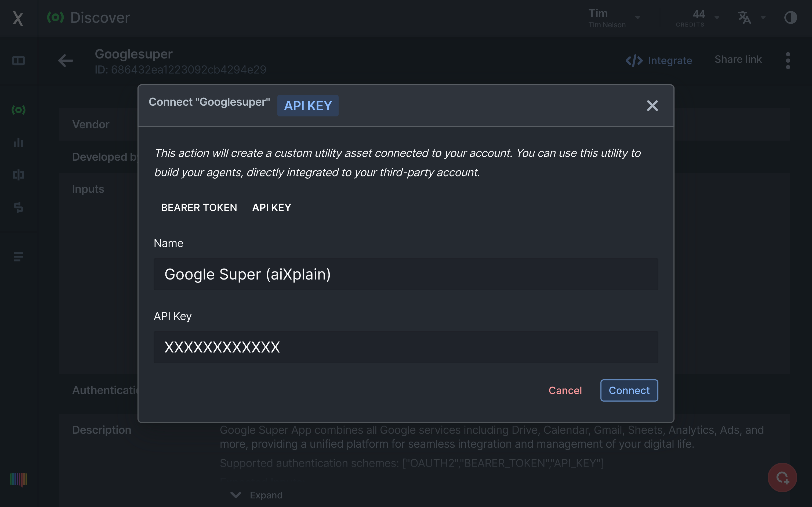Click the Discover broadcast icon in sidebar
Screen dimensions: 812x507
tap(19, 110)
